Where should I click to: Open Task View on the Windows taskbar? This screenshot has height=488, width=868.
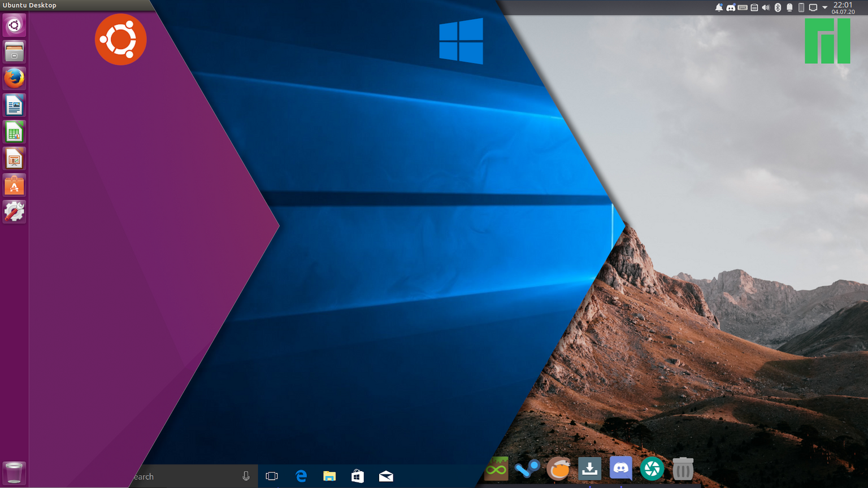[x=272, y=476]
